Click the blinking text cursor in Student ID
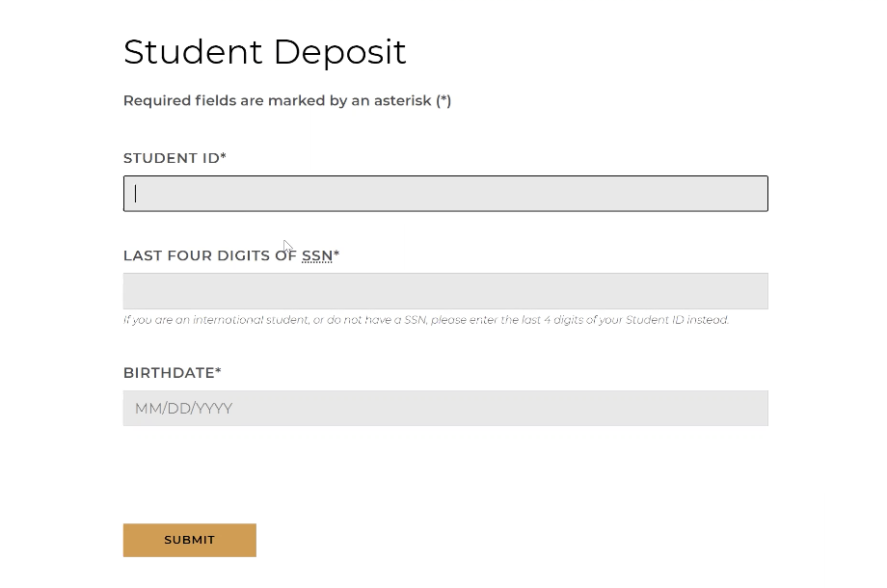The image size is (887, 588). click(x=136, y=194)
